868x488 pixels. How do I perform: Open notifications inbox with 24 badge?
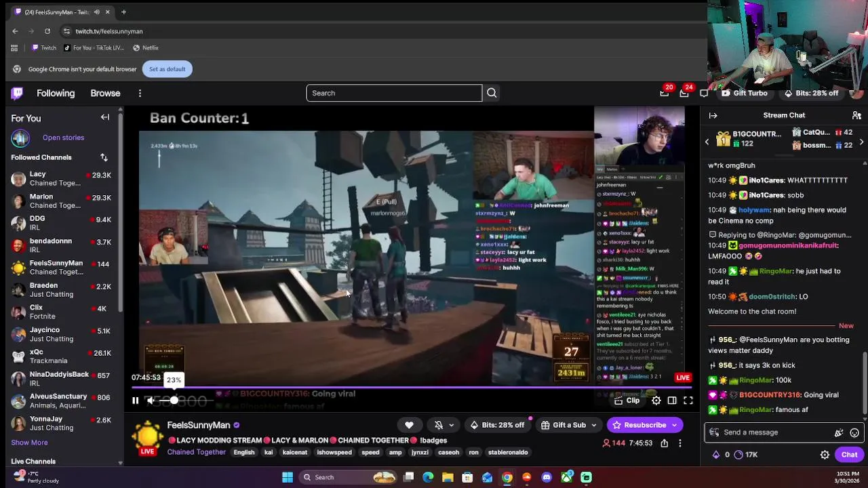[684, 93]
